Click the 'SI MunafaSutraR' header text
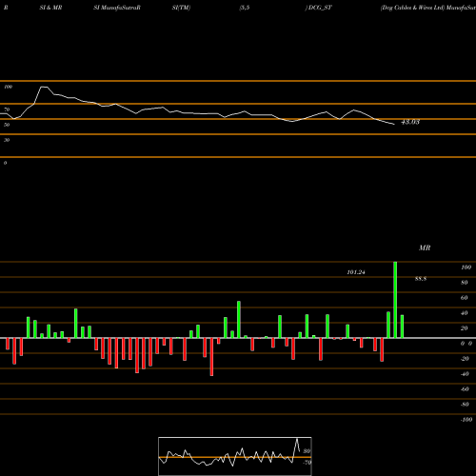The image size is (476, 476). [x=117, y=8]
